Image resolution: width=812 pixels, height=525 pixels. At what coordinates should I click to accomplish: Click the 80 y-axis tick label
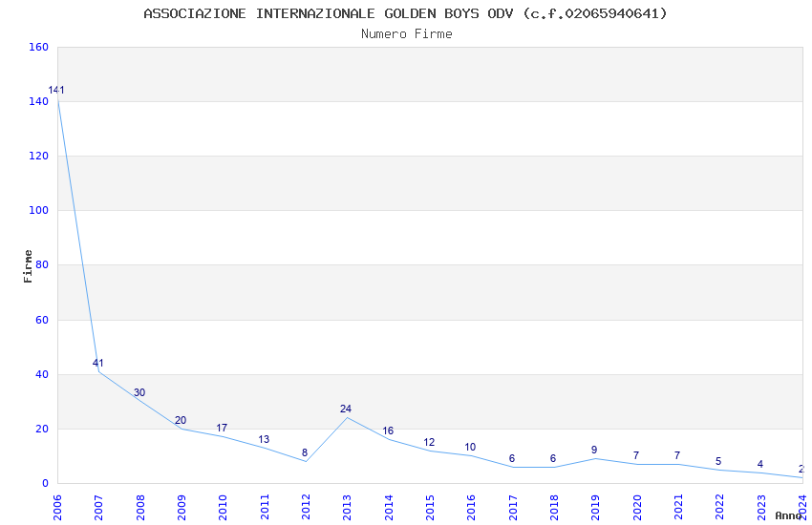[x=41, y=264]
